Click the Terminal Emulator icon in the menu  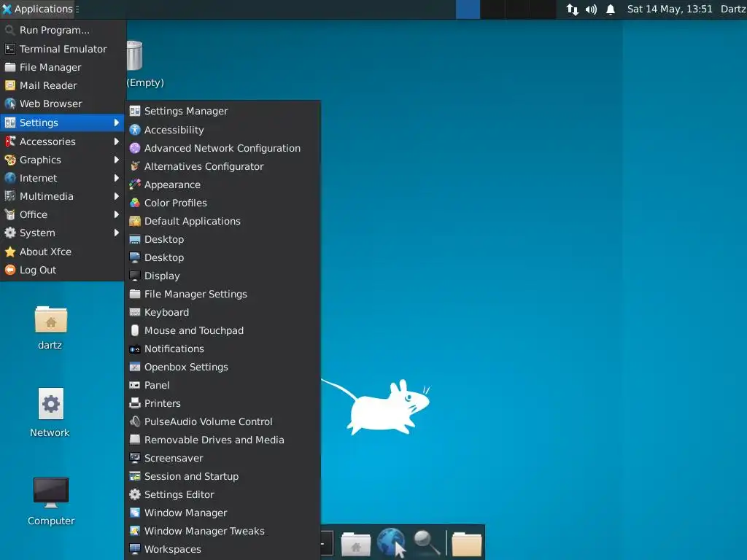[10, 49]
